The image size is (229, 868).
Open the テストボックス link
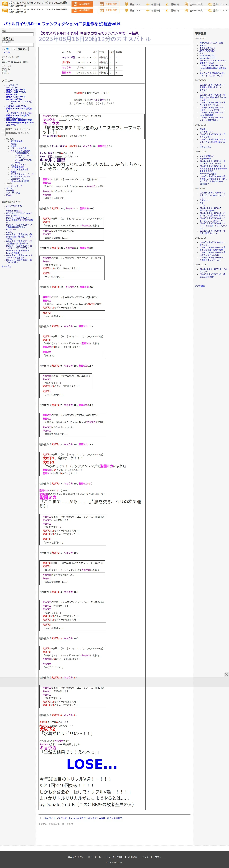(13, 193)
